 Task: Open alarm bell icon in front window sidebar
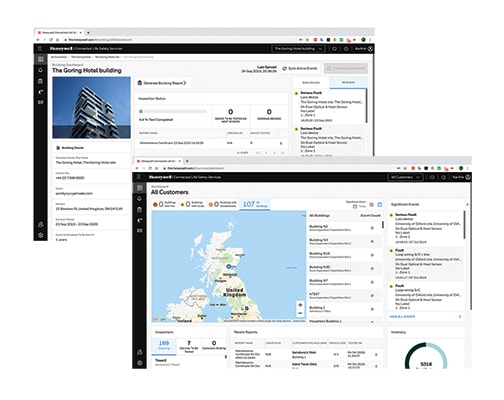pos(140,199)
